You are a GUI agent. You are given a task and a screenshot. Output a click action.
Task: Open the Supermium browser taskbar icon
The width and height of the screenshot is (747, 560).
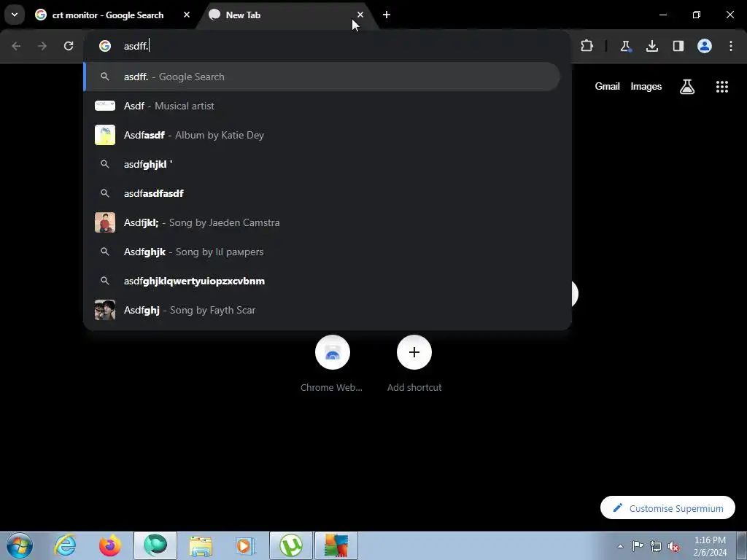[x=155, y=545]
